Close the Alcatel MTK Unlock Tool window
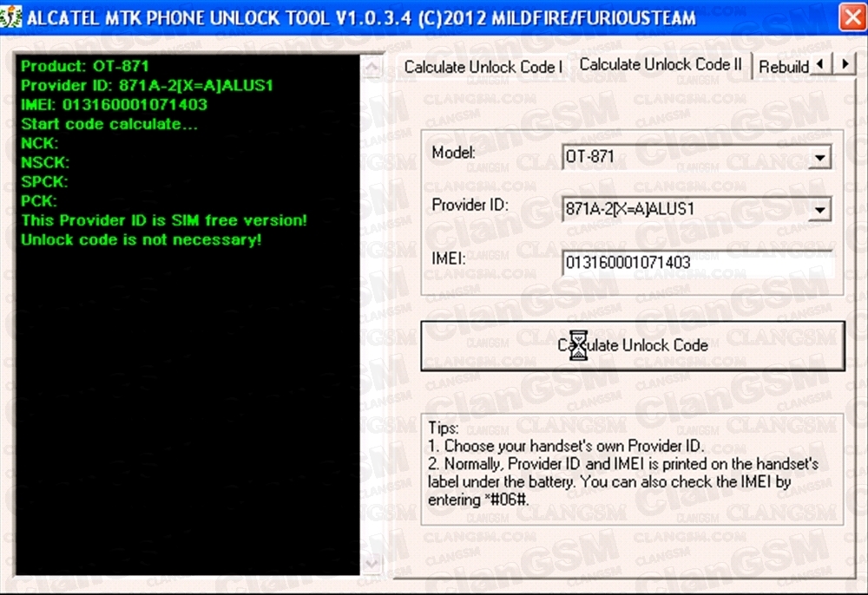 click(x=852, y=17)
